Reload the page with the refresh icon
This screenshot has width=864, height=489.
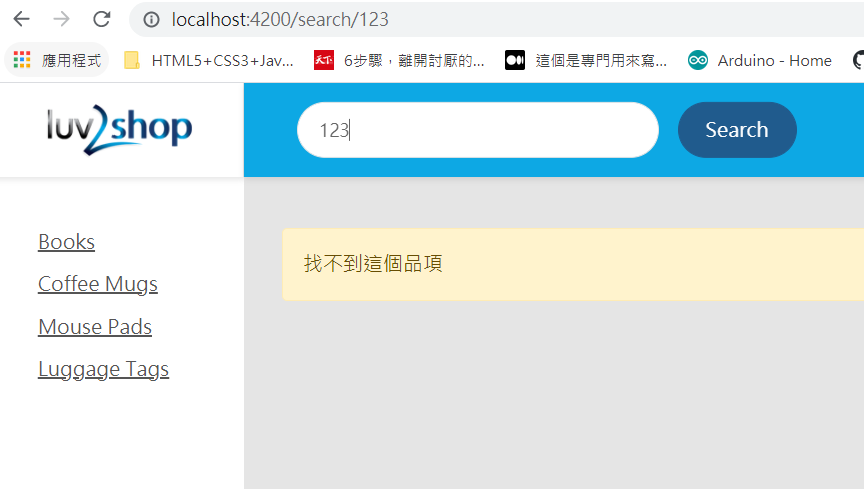coord(101,19)
